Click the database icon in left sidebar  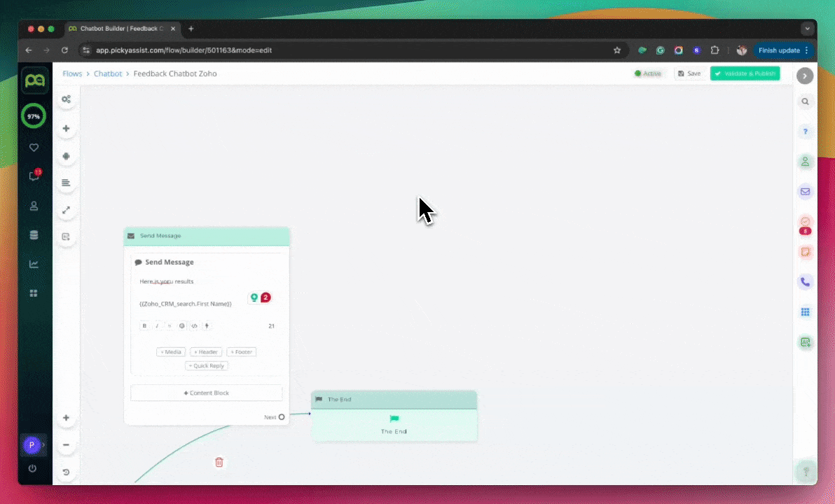(34, 235)
